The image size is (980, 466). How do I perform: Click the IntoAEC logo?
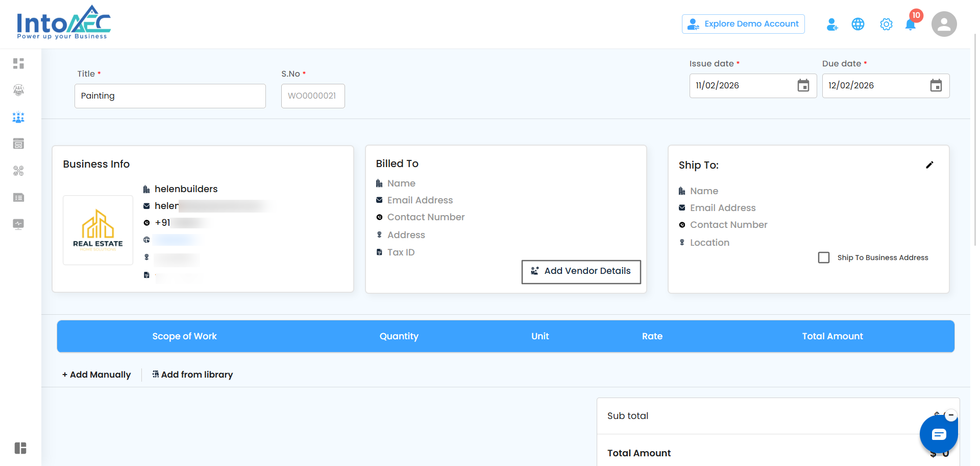coord(63,22)
